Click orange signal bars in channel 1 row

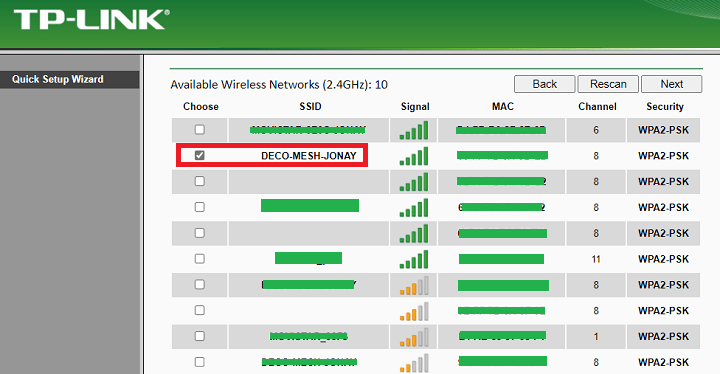414,336
